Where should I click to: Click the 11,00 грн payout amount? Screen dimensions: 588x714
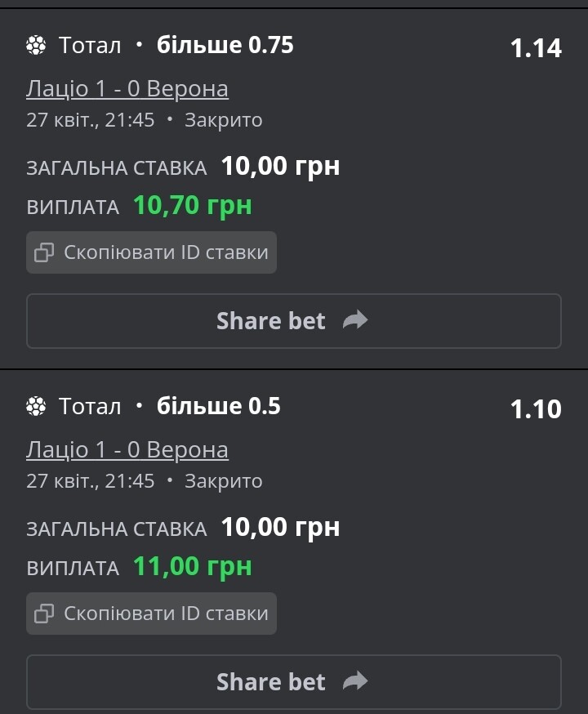click(x=193, y=566)
